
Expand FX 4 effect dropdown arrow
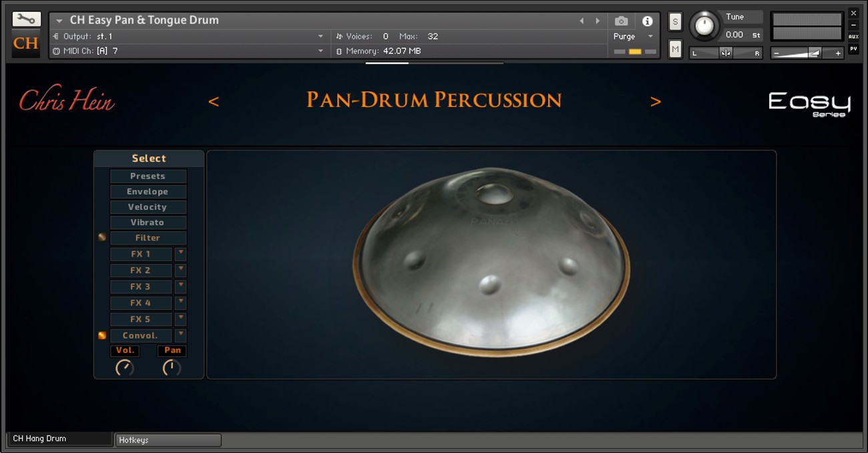pos(180,303)
